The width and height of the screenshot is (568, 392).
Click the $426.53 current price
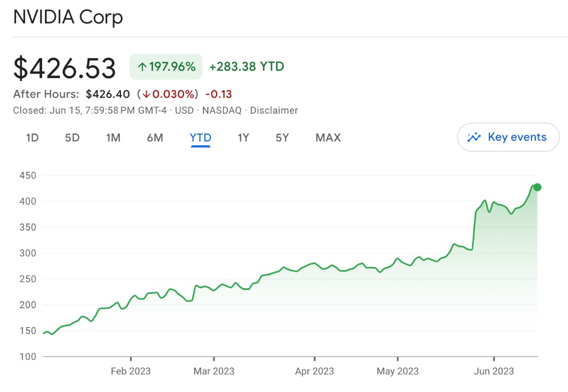click(x=64, y=68)
